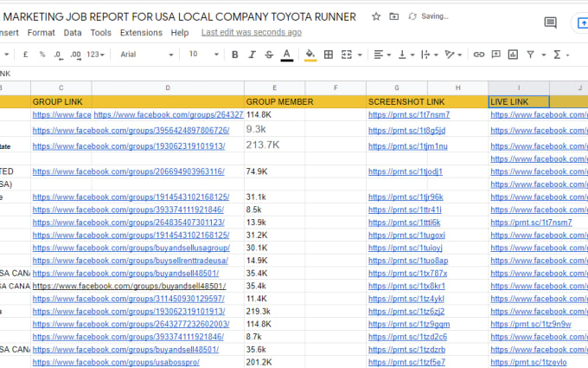Click the borders icon
Viewport: 588px width, 368px height.
pyautogui.click(x=329, y=55)
